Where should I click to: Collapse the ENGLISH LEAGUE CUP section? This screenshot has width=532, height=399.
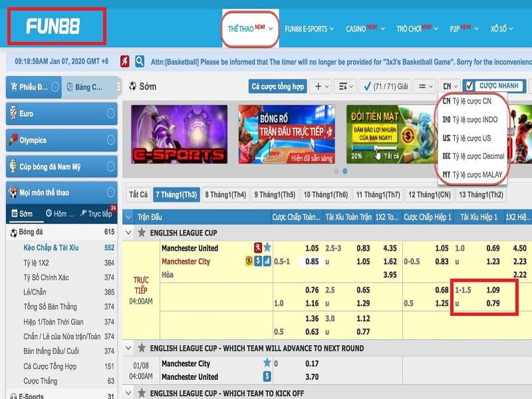(129, 233)
